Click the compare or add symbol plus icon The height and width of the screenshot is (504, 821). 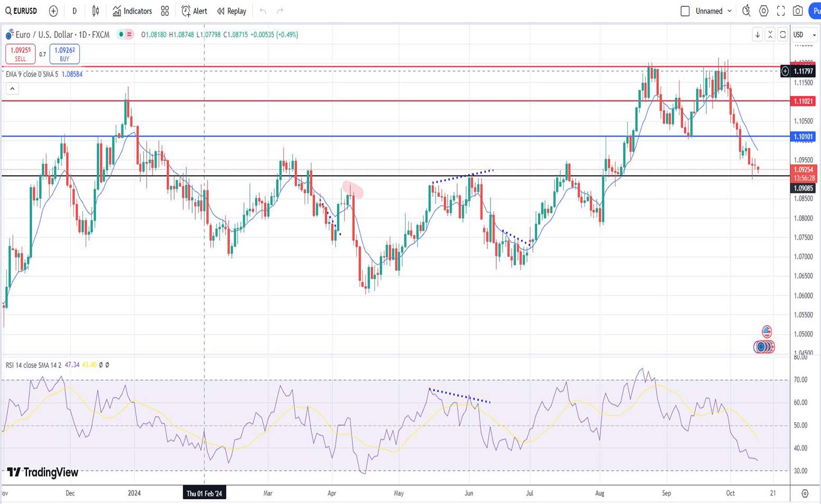pyautogui.click(x=53, y=11)
